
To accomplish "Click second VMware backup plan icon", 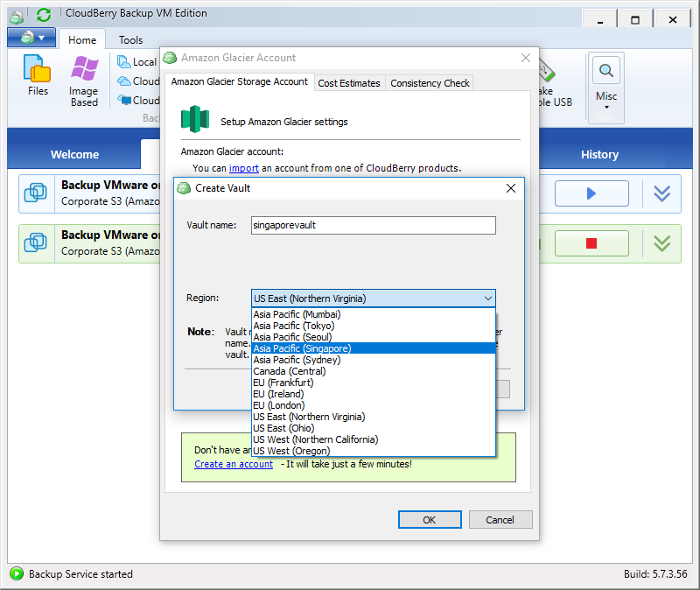I will tap(36, 242).
